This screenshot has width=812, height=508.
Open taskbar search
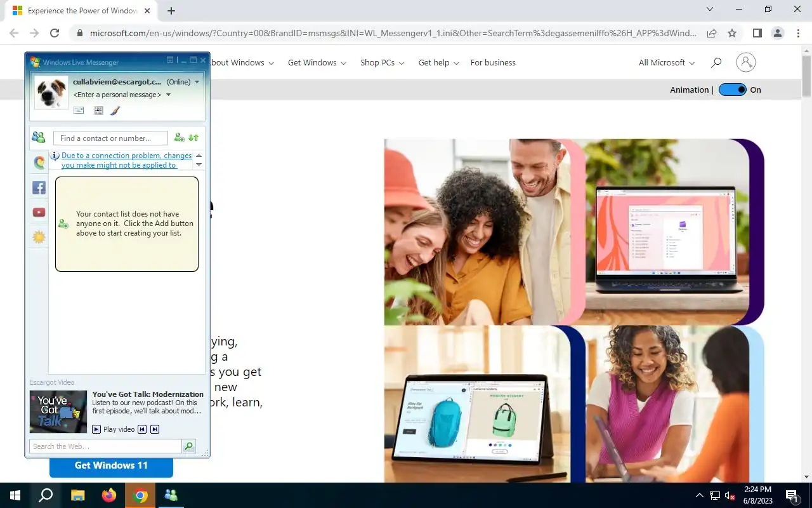(x=46, y=495)
